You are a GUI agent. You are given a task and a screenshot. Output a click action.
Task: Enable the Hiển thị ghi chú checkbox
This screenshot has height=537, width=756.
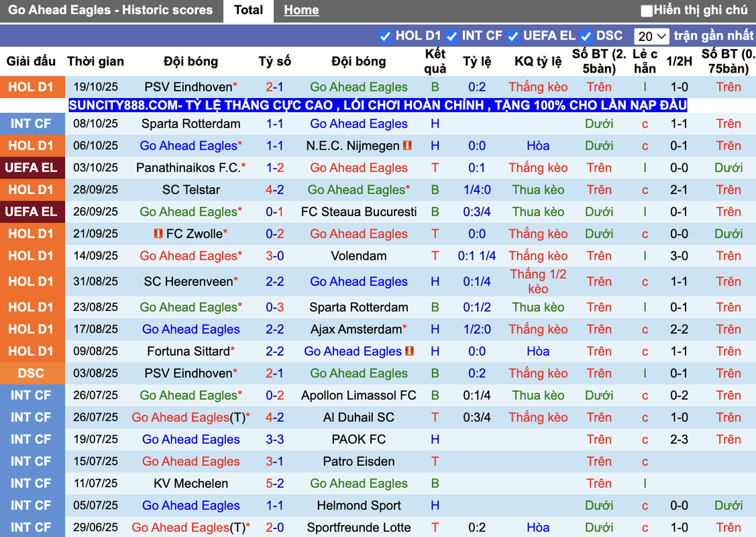point(647,10)
